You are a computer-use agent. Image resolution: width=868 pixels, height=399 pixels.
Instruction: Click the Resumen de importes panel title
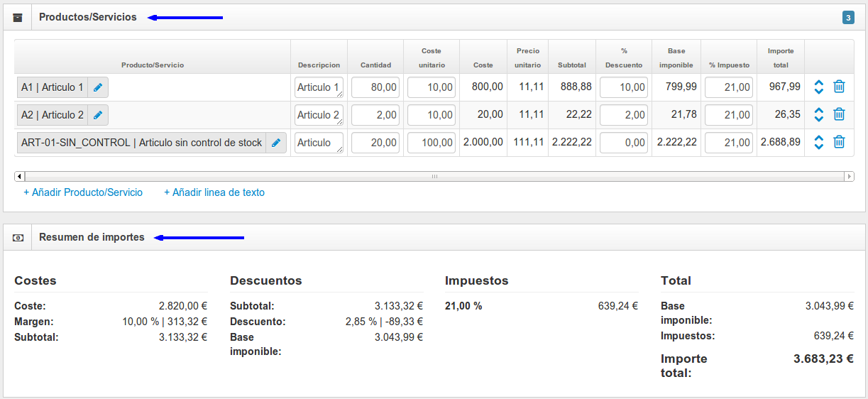pyautogui.click(x=92, y=237)
